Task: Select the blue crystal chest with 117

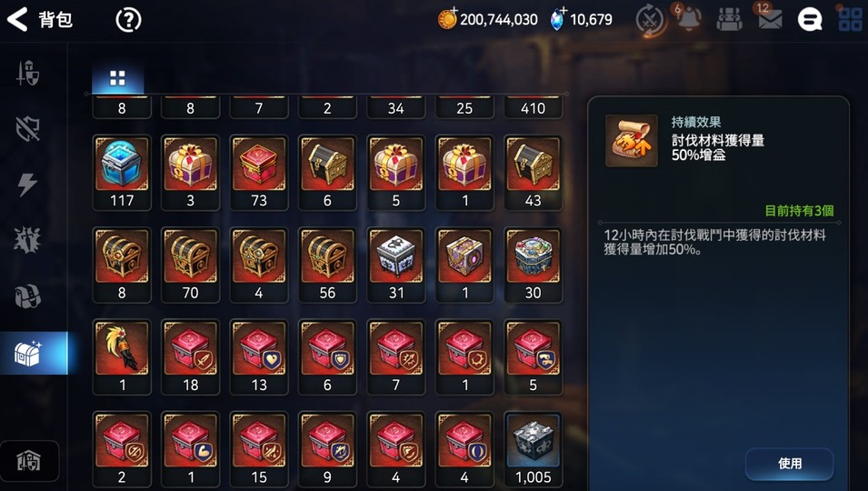Action: click(122, 173)
